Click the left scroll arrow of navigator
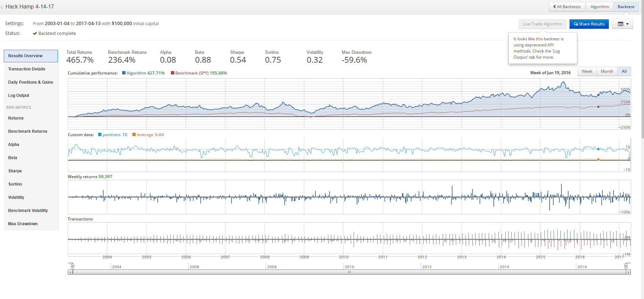 coord(70,272)
